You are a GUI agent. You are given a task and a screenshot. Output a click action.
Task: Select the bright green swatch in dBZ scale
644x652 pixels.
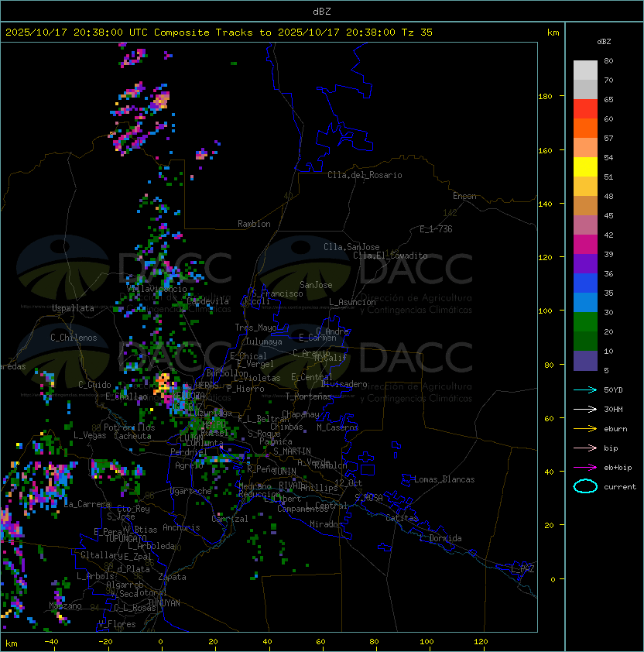(x=585, y=321)
